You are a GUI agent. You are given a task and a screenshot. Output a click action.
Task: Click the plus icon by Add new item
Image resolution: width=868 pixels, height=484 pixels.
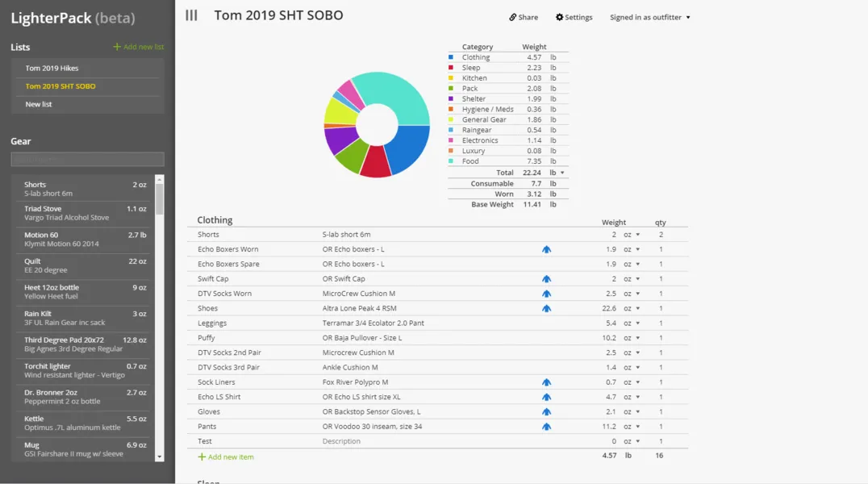[202, 457]
